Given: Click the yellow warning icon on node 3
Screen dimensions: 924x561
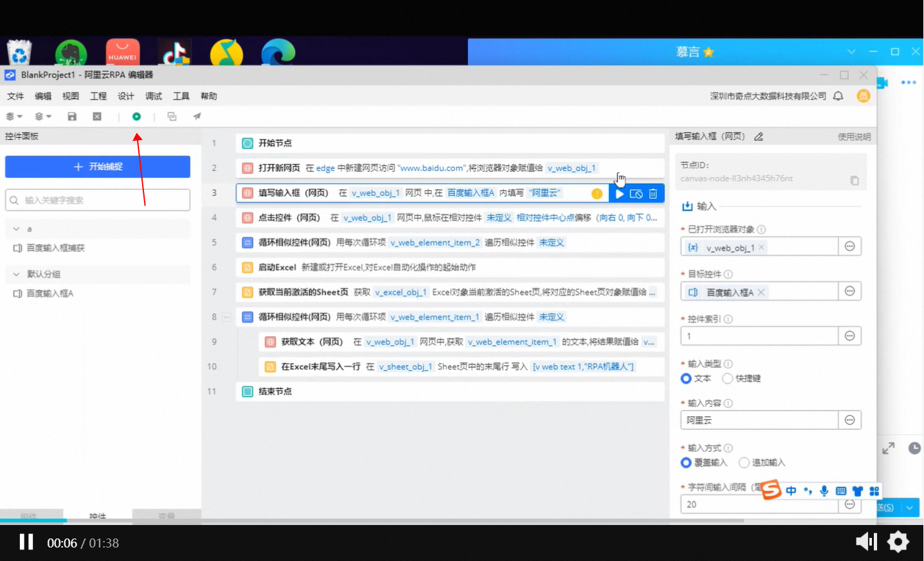Looking at the screenshot, I should click(597, 193).
